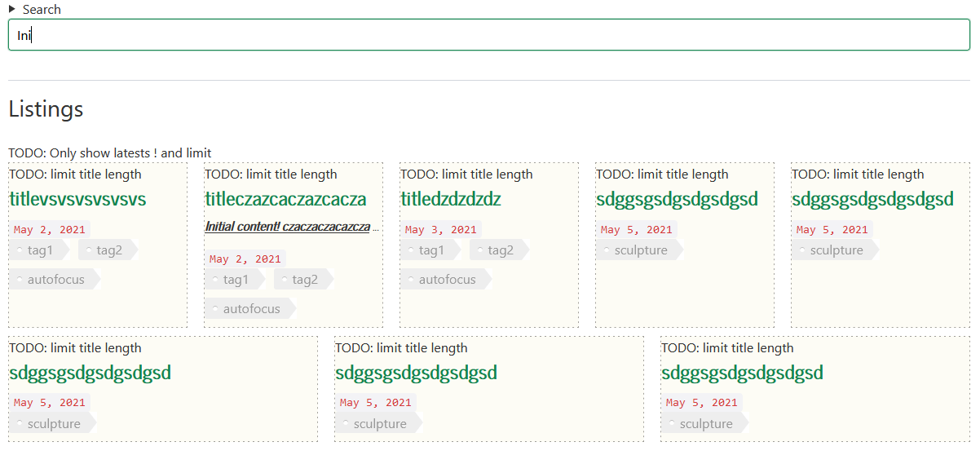Click autofocus tag in titledzdzdzdz card
This screenshot has width=980, height=464.
pyautogui.click(x=446, y=280)
